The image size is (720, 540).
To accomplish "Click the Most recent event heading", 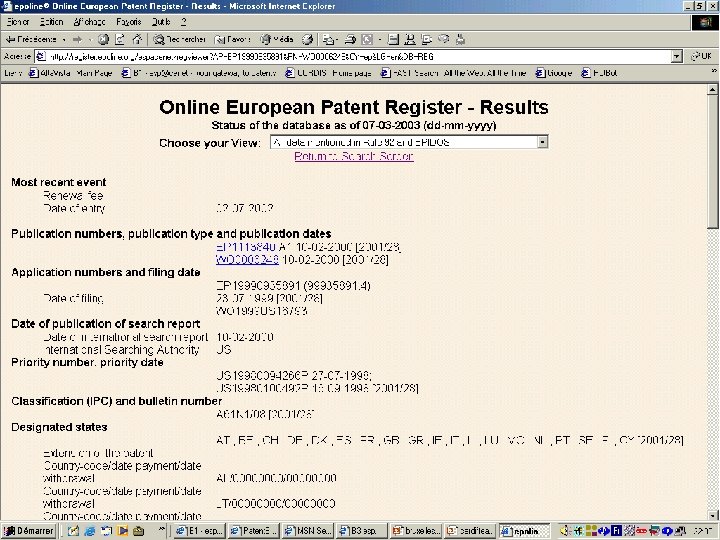I will [x=58, y=182].
